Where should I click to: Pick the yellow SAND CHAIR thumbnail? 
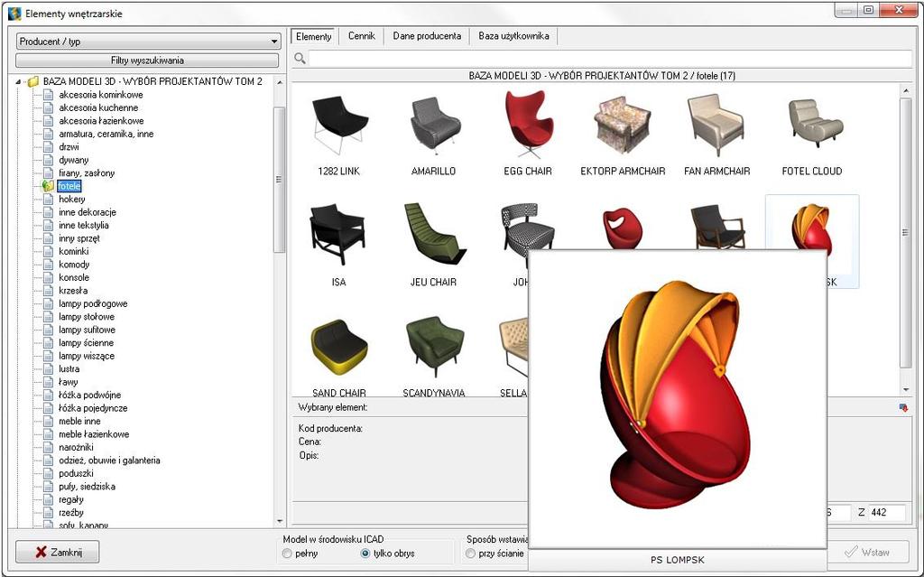pos(339,347)
